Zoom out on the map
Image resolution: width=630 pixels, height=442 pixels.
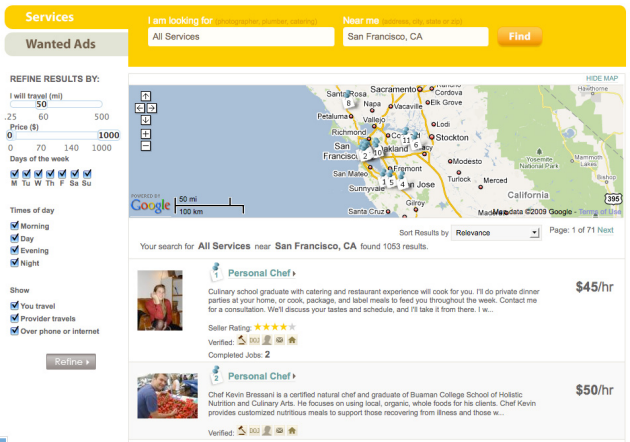pyautogui.click(x=146, y=145)
